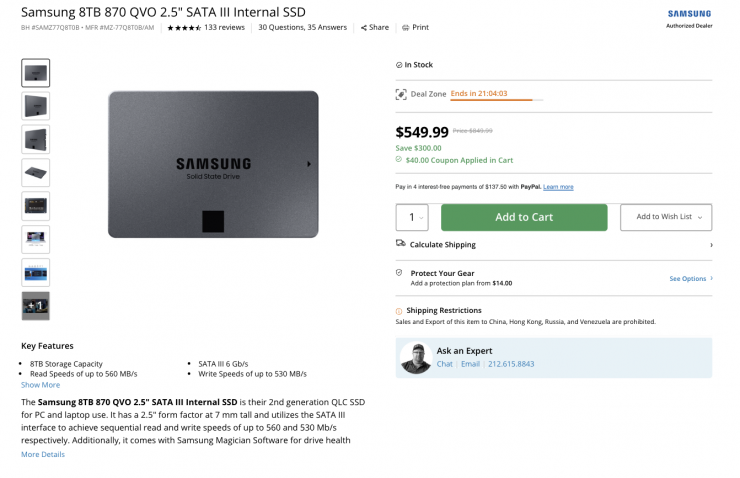This screenshot has width=740, height=478.
Task: Open the quantity dropdown
Action: tap(416, 217)
